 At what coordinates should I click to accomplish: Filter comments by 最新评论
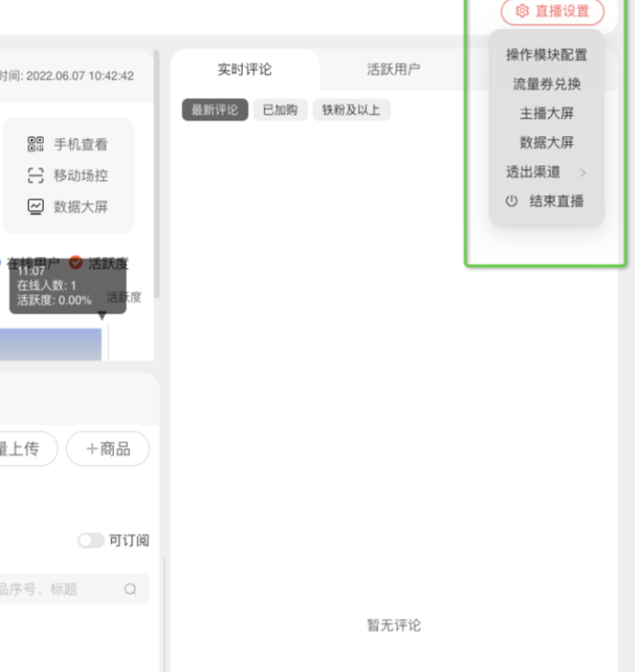pyautogui.click(x=215, y=110)
